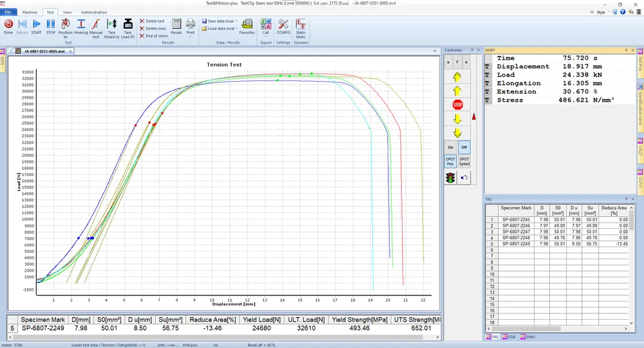Toggle DPOT Speed mode
The height and width of the screenshot is (348, 644).
pyautogui.click(x=464, y=161)
